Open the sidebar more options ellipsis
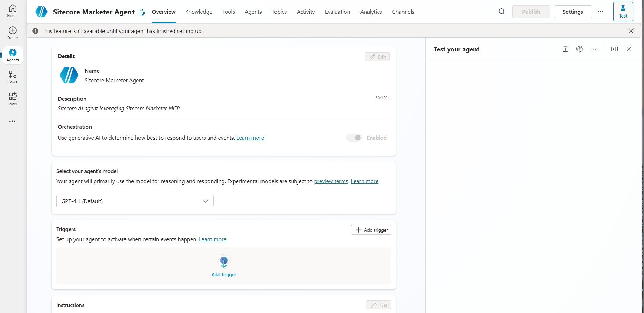Image resolution: width=644 pixels, height=313 pixels. click(x=13, y=121)
